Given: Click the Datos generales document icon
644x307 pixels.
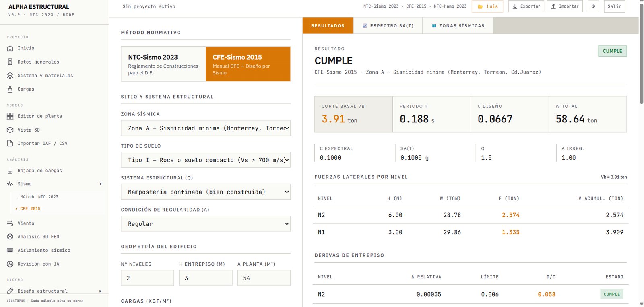Looking at the screenshot, I should coord(10,62).
